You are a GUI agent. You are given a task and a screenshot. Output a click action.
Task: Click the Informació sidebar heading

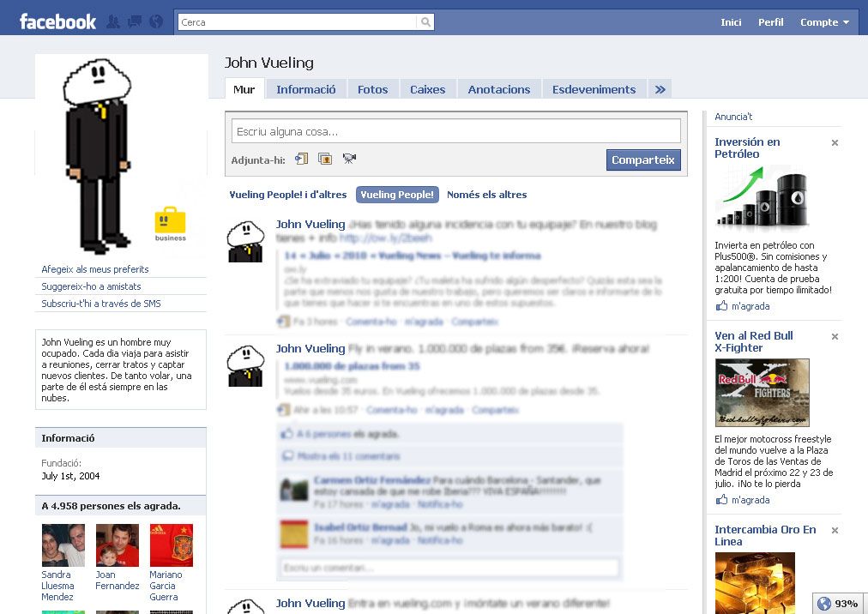click(68, 438)
